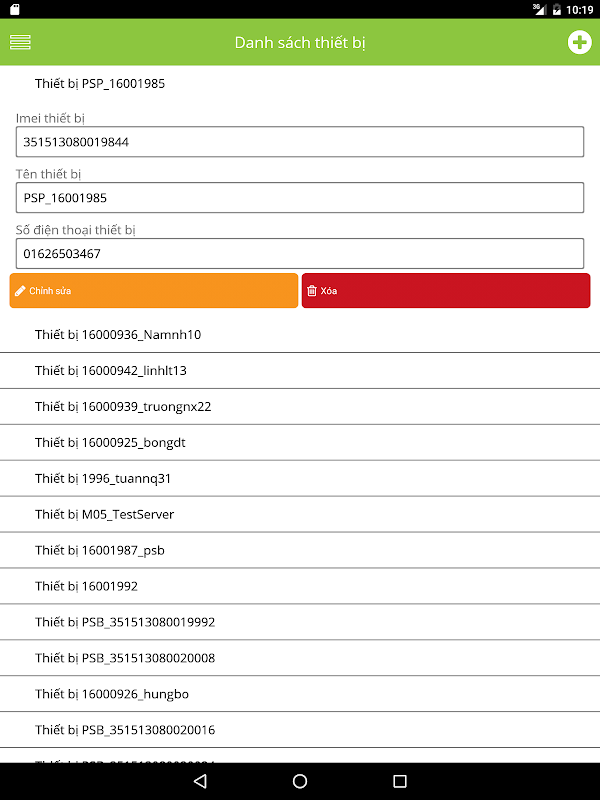Expand Thiết bị 16000942_linhlt13
The width and height of the screenshot is (600, 800).
[300, 370]
